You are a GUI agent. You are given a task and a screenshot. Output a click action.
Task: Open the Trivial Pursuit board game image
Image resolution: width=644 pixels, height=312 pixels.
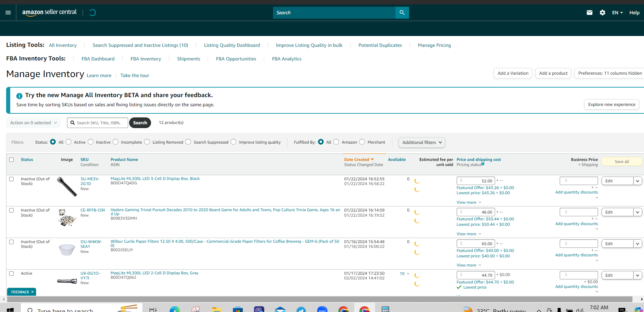point(67,218)
